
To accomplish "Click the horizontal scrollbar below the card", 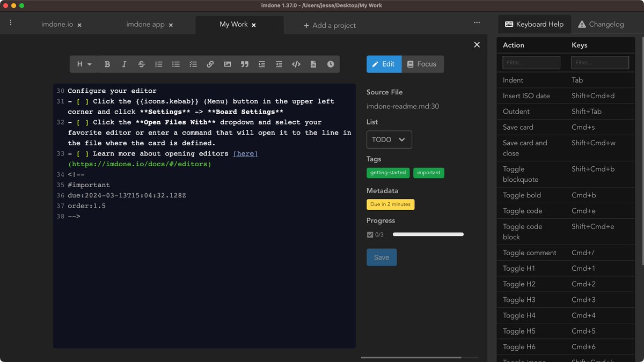I will (x=411, y=358).
